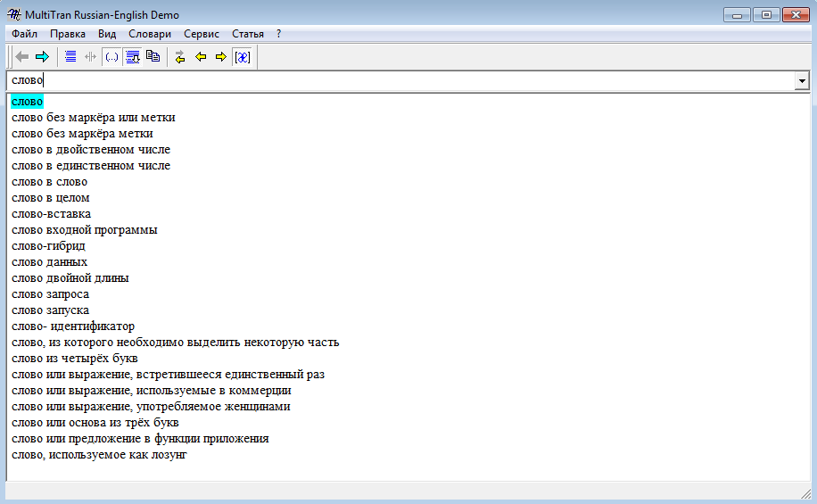Viewport: 817px width, 504px height.
Task: Close the MultiTran window
Action: 796,14
